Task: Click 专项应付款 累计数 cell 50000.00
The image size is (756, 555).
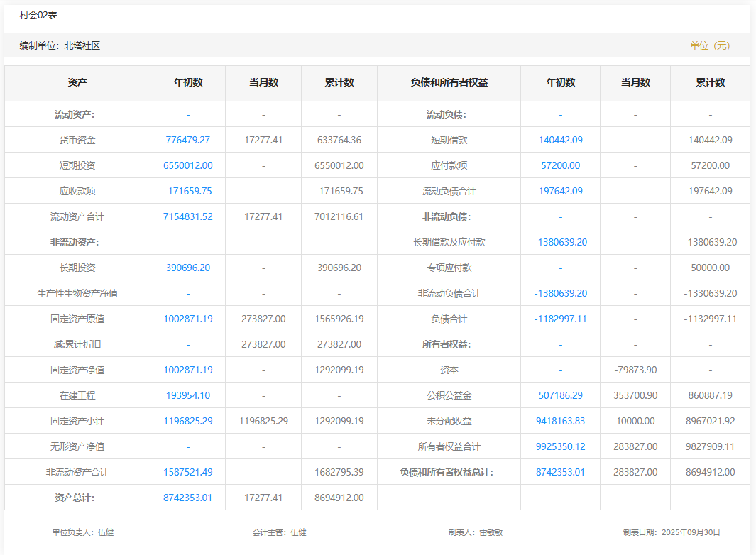Action: pos(710,268)
